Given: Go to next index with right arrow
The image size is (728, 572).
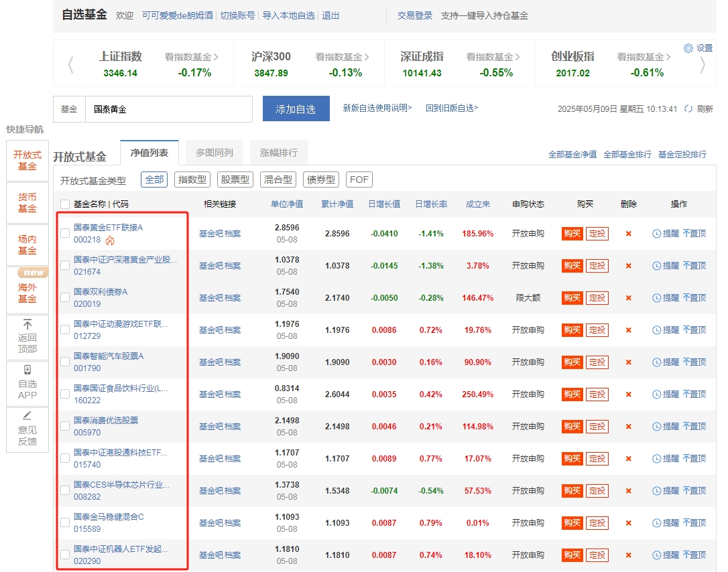Looking at the screenshot, I should coord(703,64).
